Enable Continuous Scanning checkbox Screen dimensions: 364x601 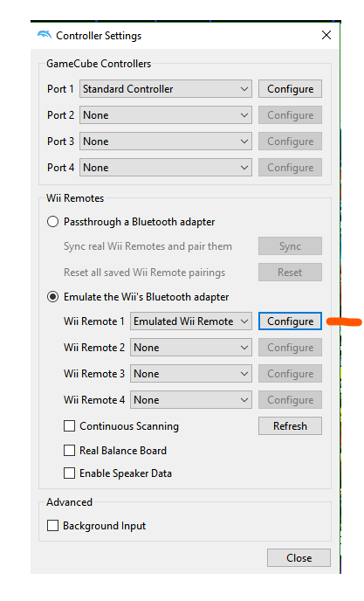(69, 425)
